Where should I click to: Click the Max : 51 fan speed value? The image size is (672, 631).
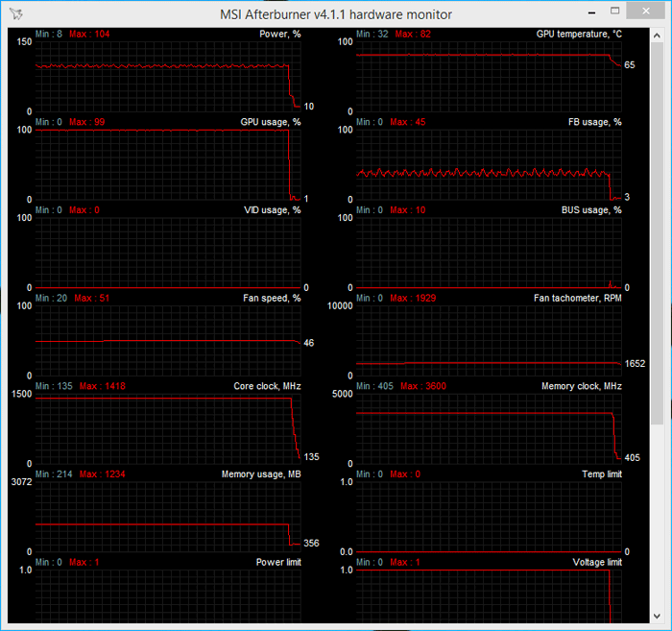(x=92, y=298)
